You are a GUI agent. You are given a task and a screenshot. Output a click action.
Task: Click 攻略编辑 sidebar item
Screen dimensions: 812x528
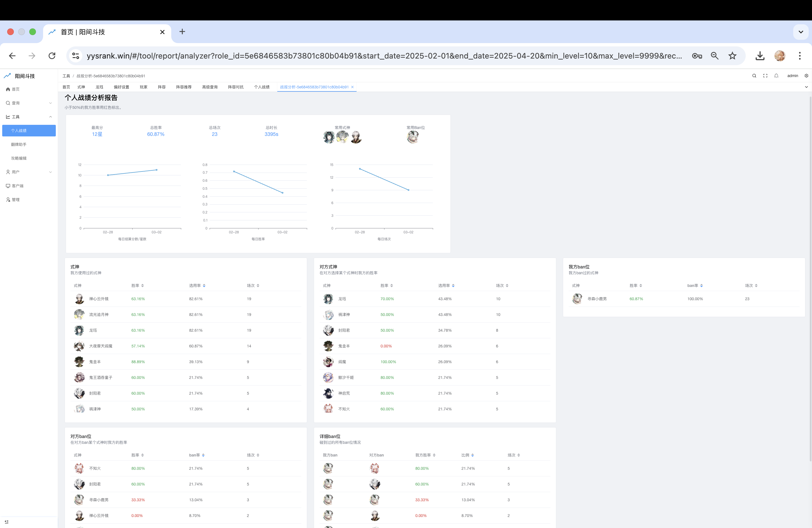[19, 158]
